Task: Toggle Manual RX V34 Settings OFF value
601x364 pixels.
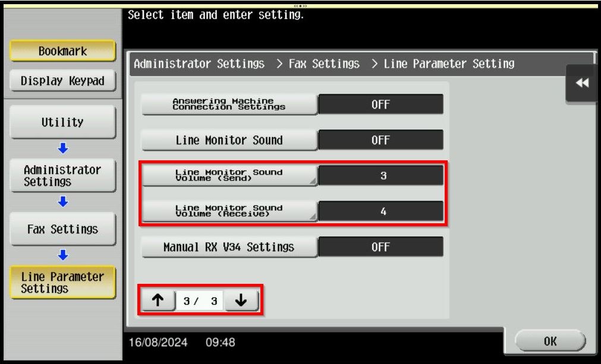Action: (380, 247)
